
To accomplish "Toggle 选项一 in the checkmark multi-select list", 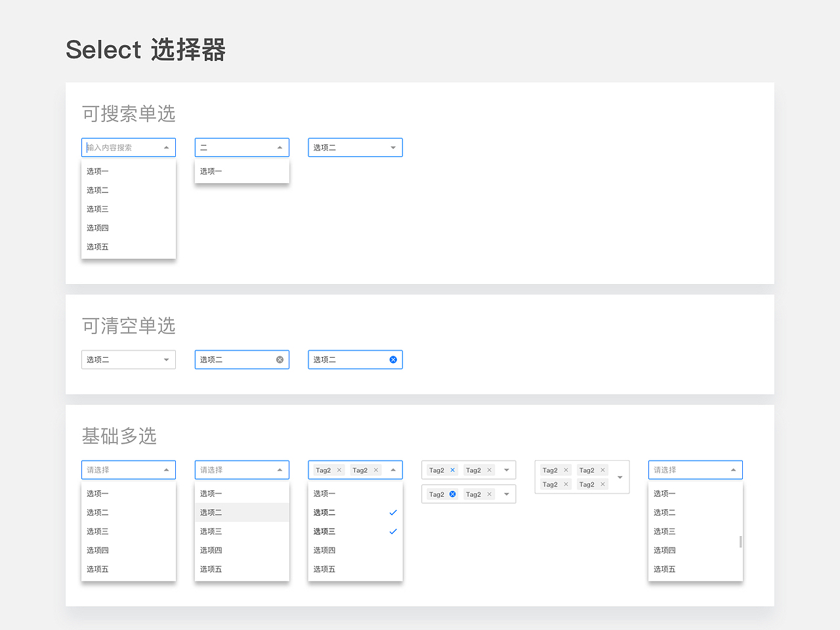I will (x=324, y=493).
